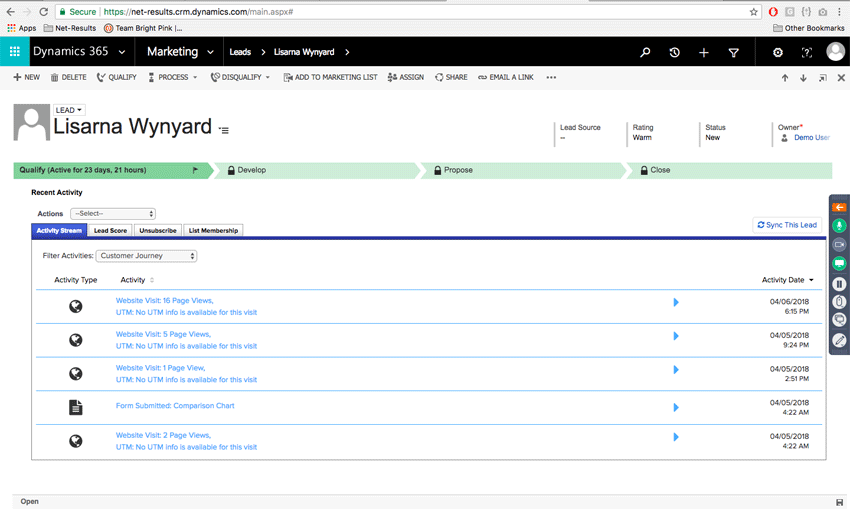Open the settings gear in the navigation bar

point(778,52)
